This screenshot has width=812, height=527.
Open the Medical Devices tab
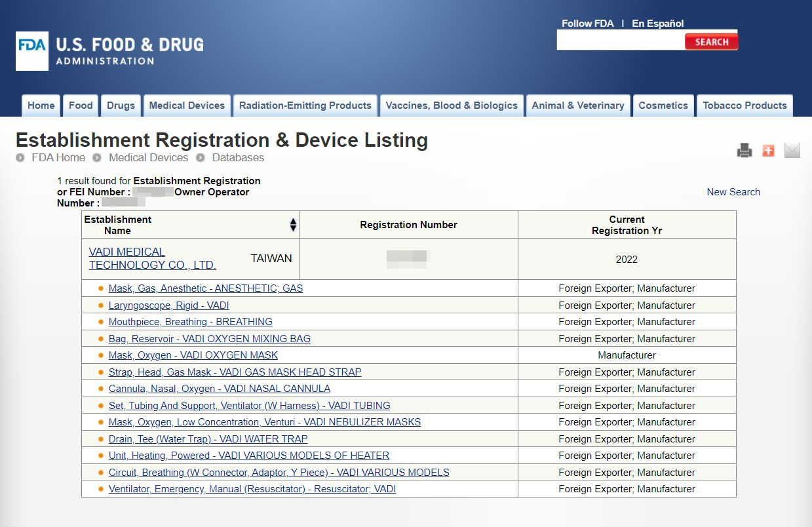pos(187,106)
